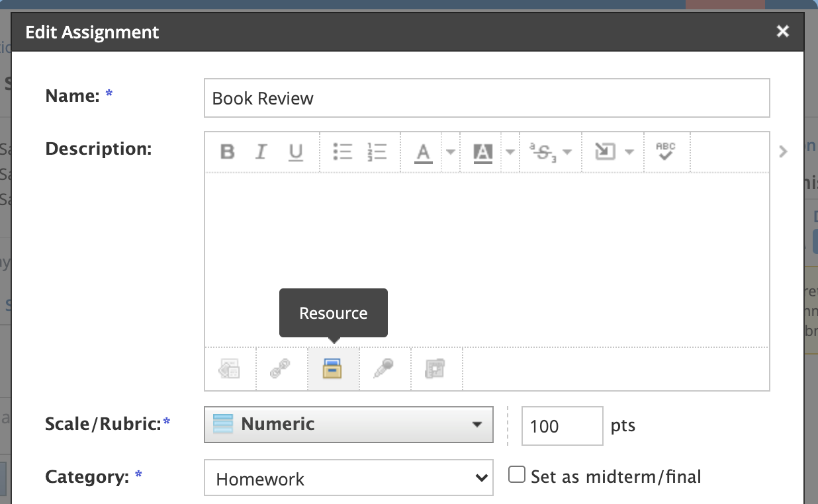Run the ABC spell checker
Image resolution: width=818 pixels, height=504 pixels.
click(665, 152)
